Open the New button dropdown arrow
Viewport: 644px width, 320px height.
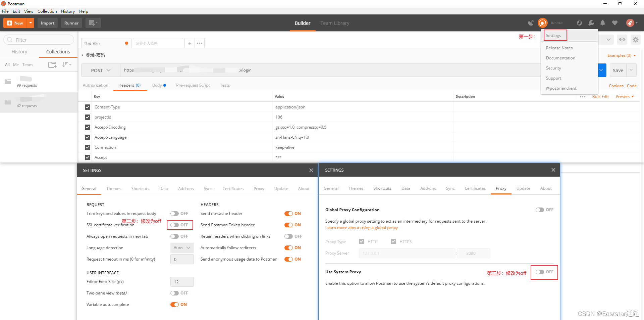coord(31,23)
